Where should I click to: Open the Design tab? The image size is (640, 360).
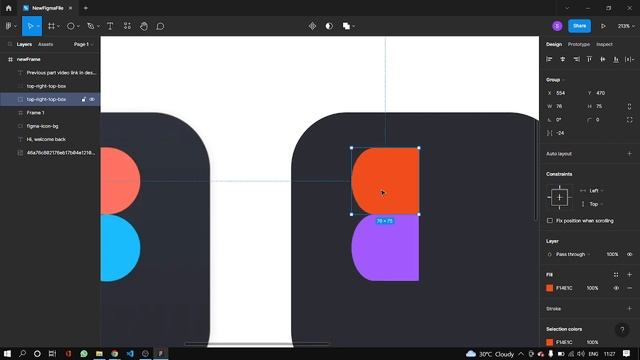tap(554, 44)
